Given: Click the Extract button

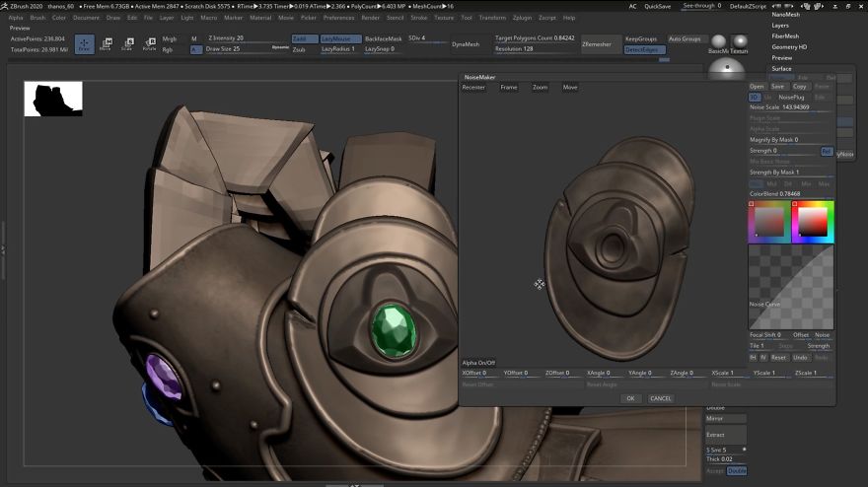Looking at the screenshot, I should pos(726,435).
